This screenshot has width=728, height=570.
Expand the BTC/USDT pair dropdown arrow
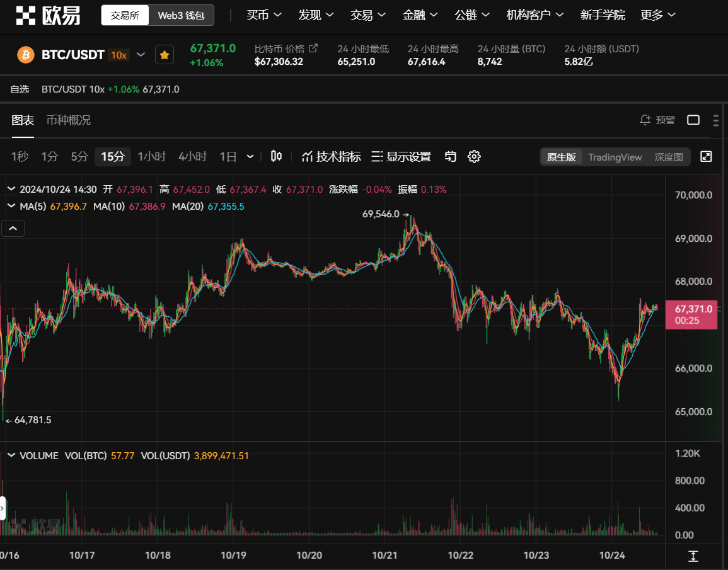(141, 55)
